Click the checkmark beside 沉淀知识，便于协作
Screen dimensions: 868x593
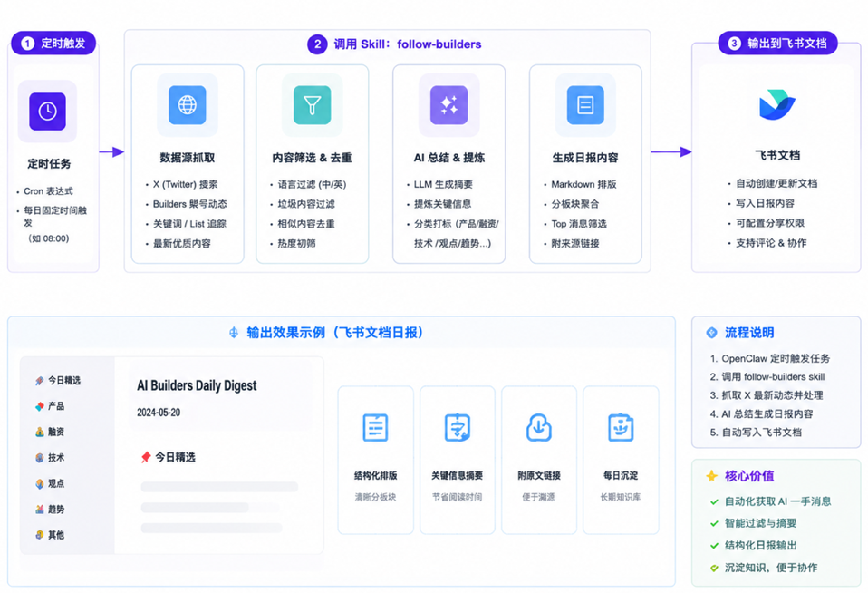pyautogui.click(x=714, y=568)
